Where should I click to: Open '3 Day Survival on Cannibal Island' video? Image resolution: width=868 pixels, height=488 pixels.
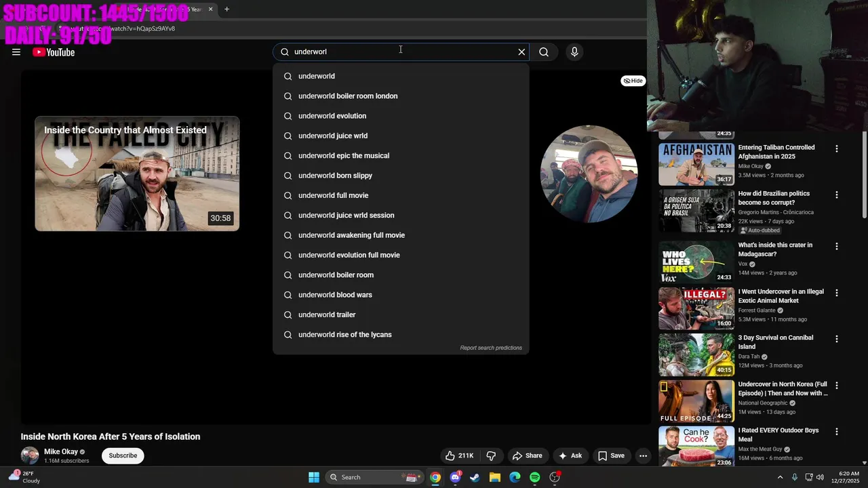[x=775, y=342]
